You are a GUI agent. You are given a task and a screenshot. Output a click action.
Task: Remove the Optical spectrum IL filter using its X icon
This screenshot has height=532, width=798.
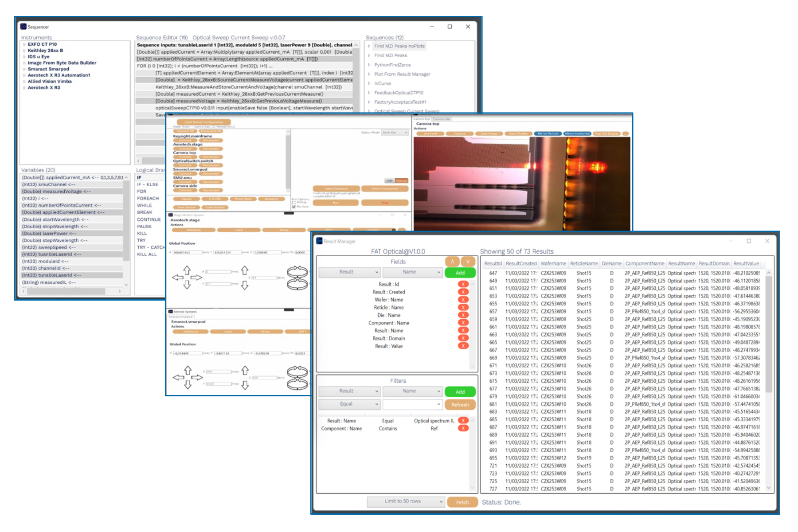464,420
